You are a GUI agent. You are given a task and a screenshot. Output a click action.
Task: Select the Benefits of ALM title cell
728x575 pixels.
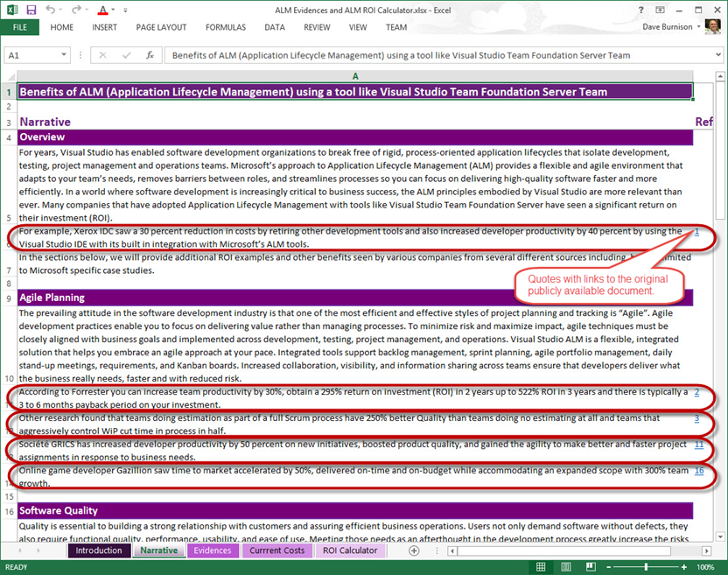pos(355,92)
